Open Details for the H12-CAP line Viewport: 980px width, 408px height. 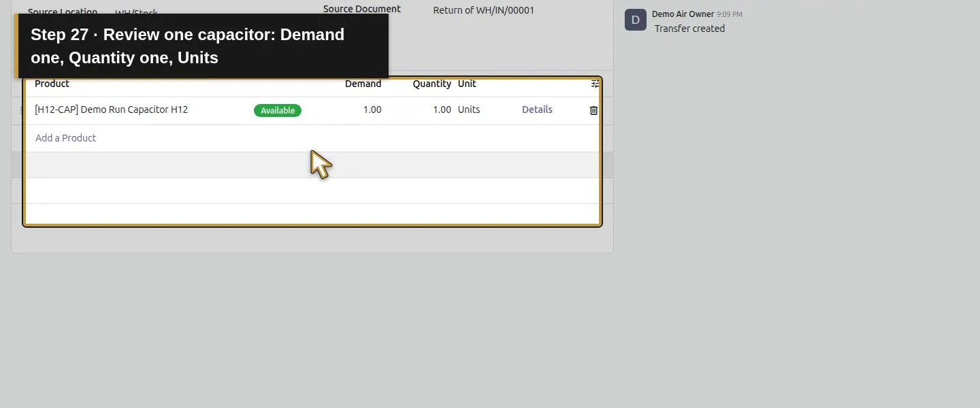coord(537,109)
